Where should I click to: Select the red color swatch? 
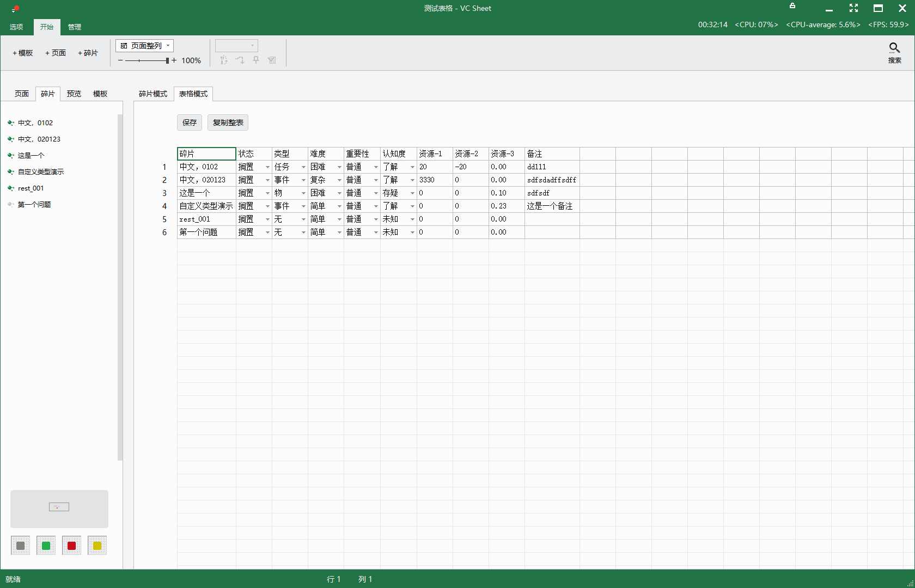point(71,546)
